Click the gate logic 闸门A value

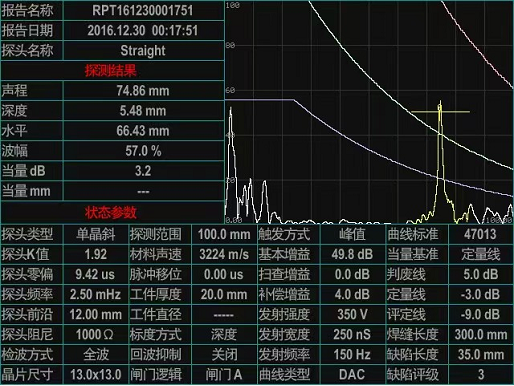pos(224,375)
